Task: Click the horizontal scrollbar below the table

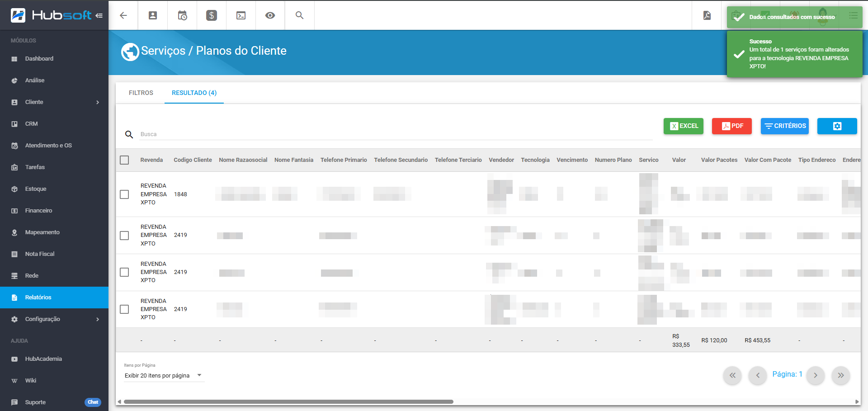Action: point(288,402)
